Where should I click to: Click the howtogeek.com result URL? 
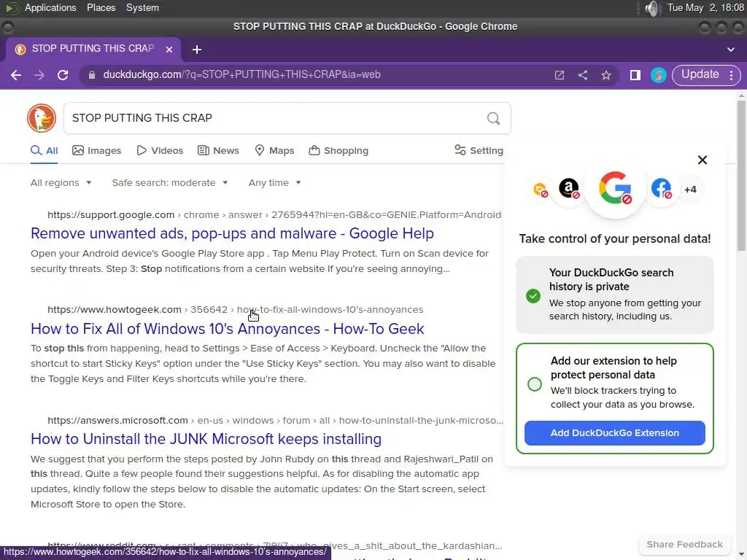236,309
